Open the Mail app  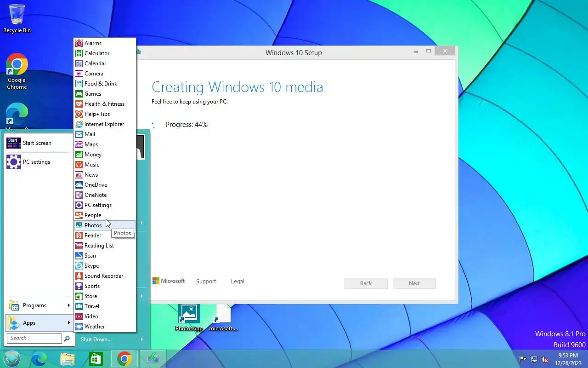coord(105,134)
